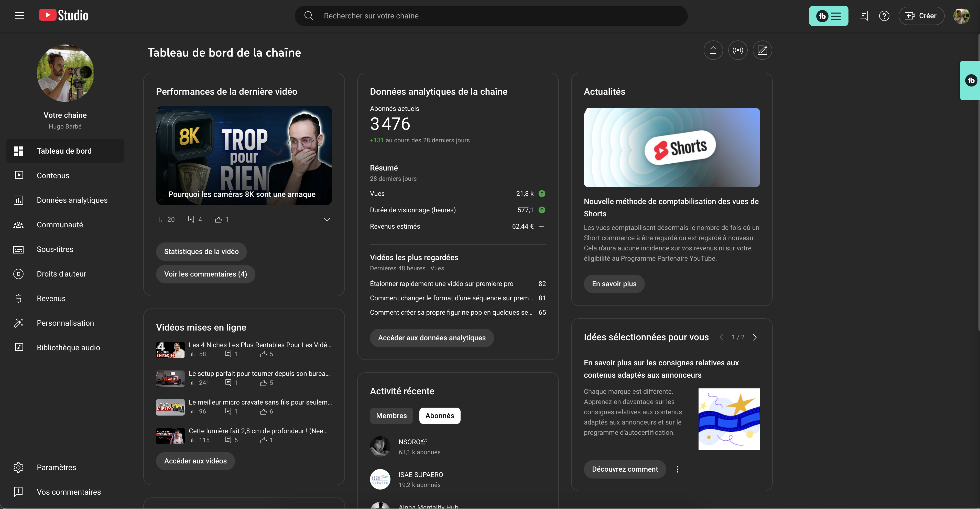
Task: Start a live stream via broadcast icon
Action: tap(738, 50)
